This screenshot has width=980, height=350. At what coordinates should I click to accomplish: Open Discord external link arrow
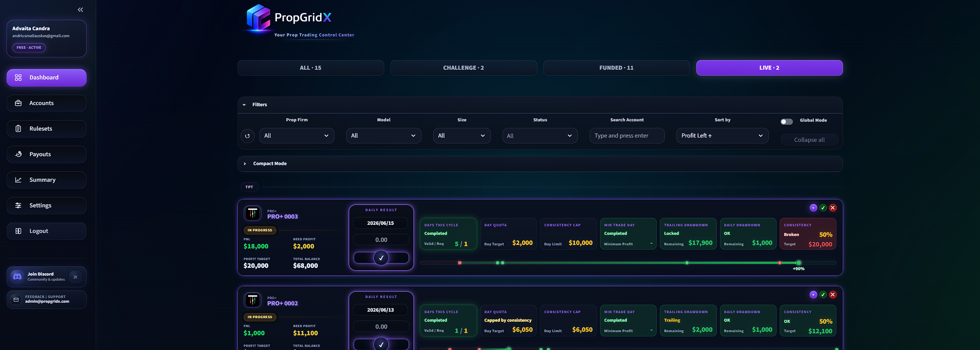tap(75, 277)
